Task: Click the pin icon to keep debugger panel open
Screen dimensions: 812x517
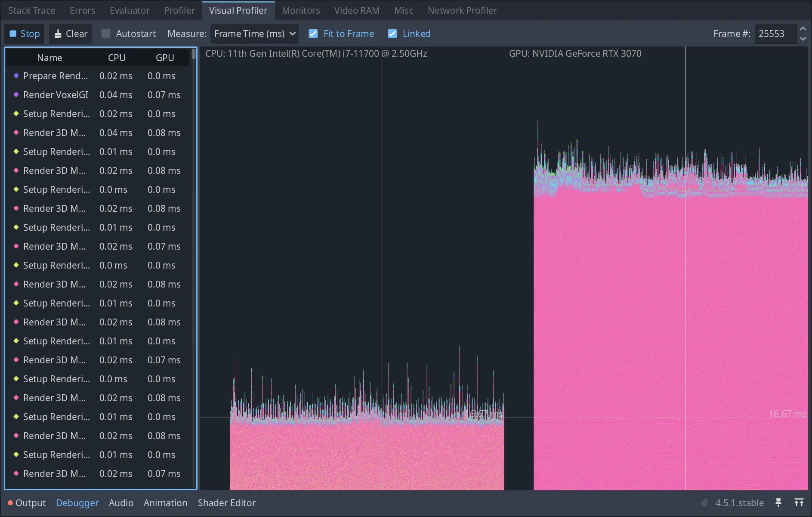Action: pyautogui.click(x=779, y=502)
